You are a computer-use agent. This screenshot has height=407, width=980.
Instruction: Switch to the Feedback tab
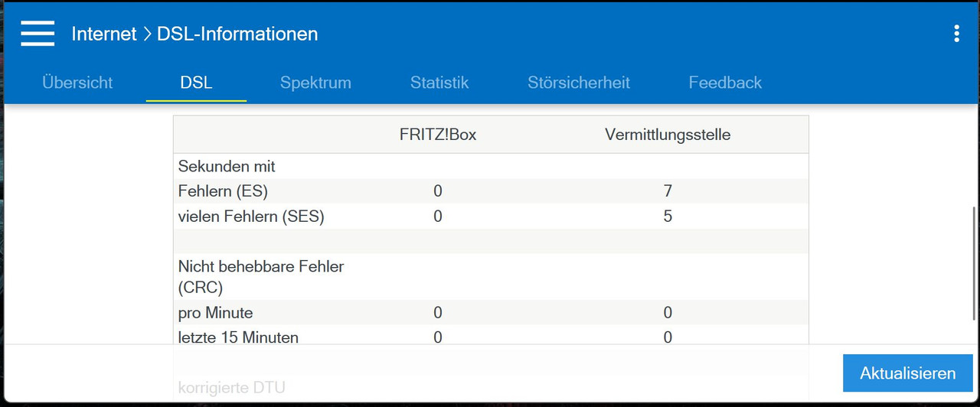(x=725, y=83)
